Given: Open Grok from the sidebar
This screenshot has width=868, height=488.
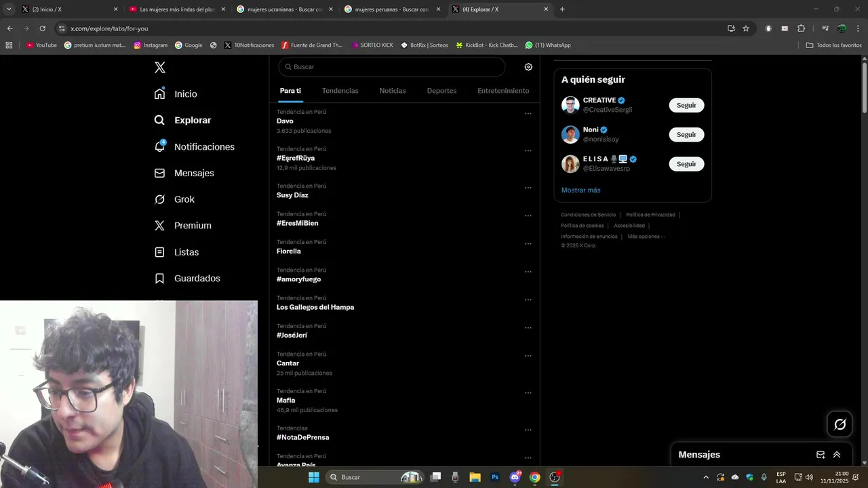Looking at the screenshot, I should click(175, 199).
